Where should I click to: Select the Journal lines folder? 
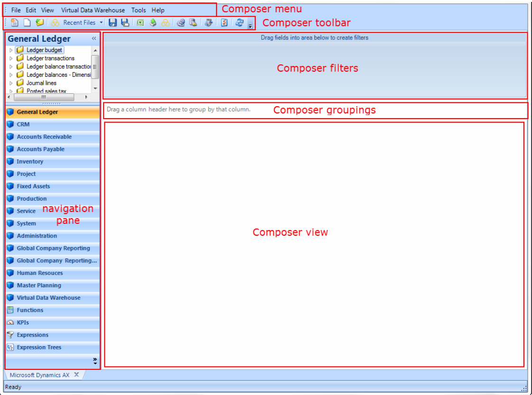(x=41, y=83)
